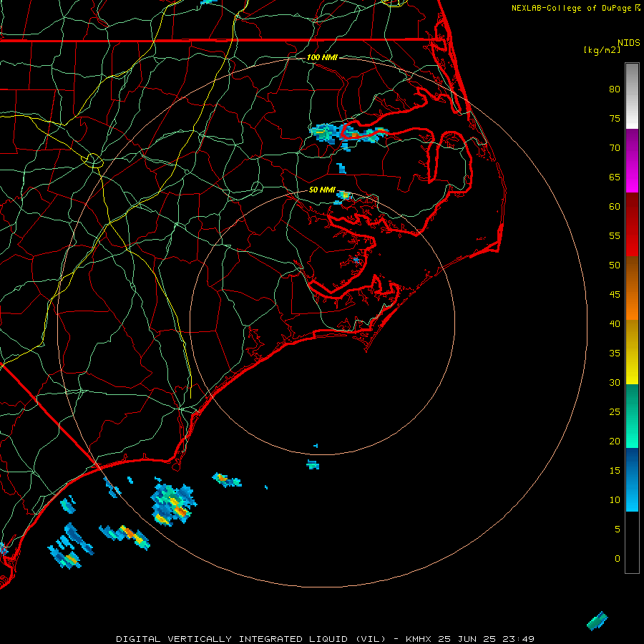Image resolution: width=644 pixels, height=644 pixels.
Task: Pick the white-gray segment of the color scale
Action: (632, 96)
